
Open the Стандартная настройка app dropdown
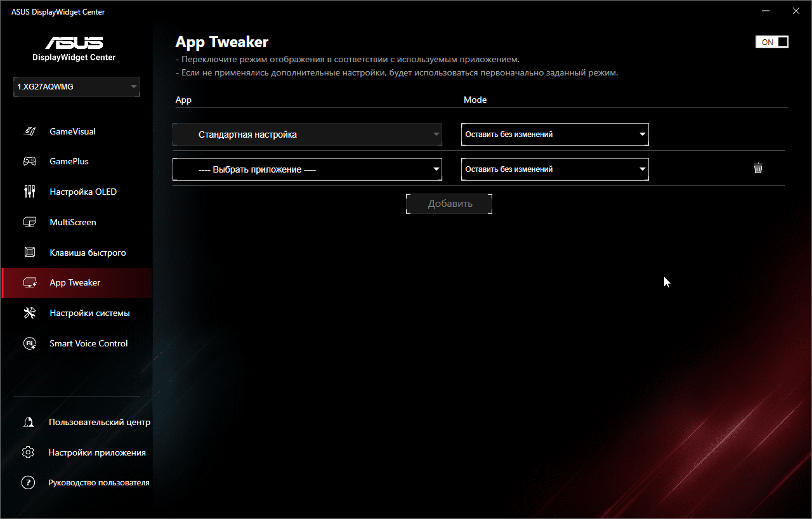(x=307, y=135)
